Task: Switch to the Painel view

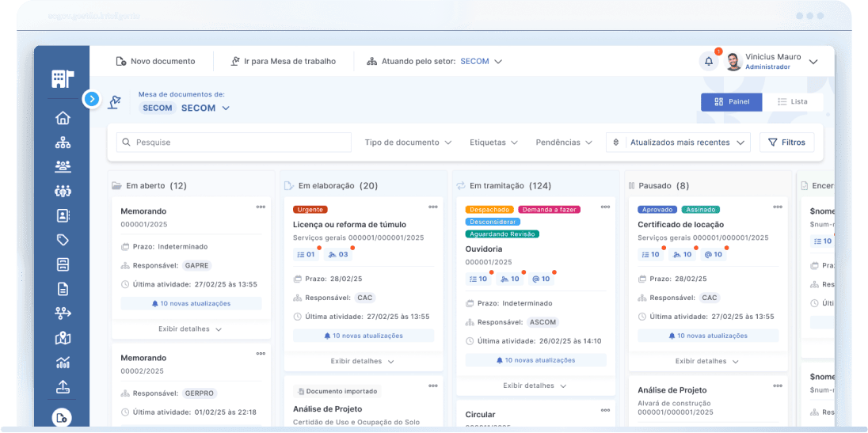Action: [x=731, y=102]
